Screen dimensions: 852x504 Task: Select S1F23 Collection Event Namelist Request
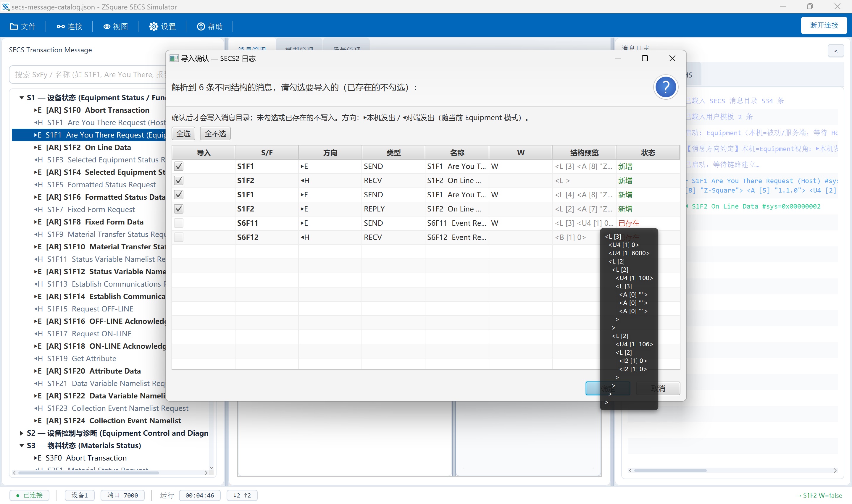[112, 408]
